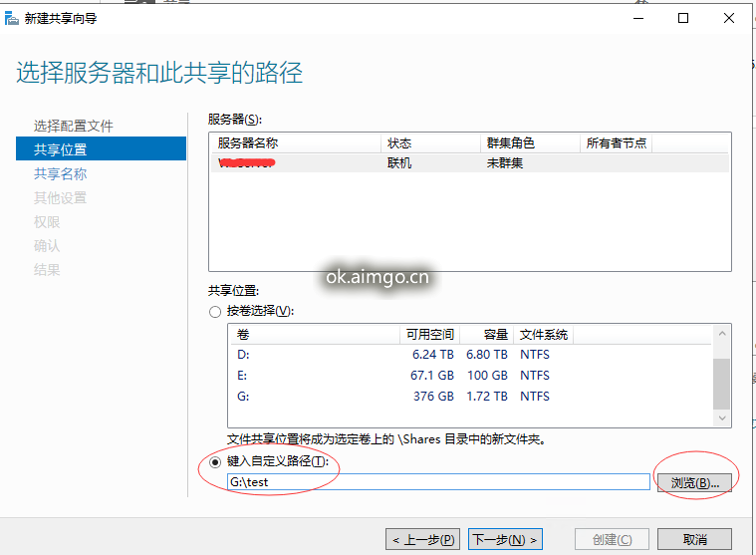Click the "下一步(N) >" next button

point(505,539)
